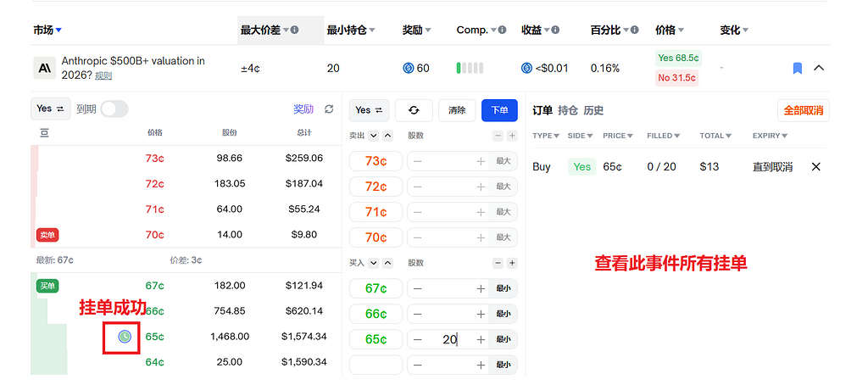Increase shares with plus at the 65¢ buy row
This screenshot has height=385, width=868.
click(x=481, y=339)
